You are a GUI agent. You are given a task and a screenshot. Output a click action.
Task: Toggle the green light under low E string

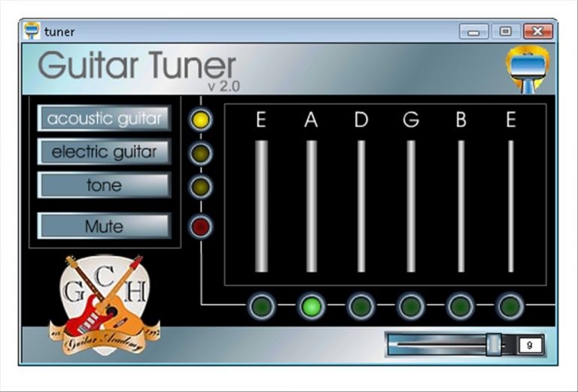point(261,305)
